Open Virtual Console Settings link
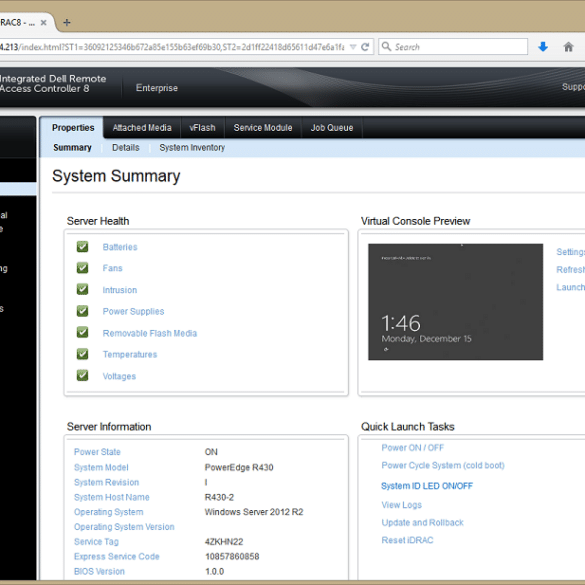 tap(570, 252)
